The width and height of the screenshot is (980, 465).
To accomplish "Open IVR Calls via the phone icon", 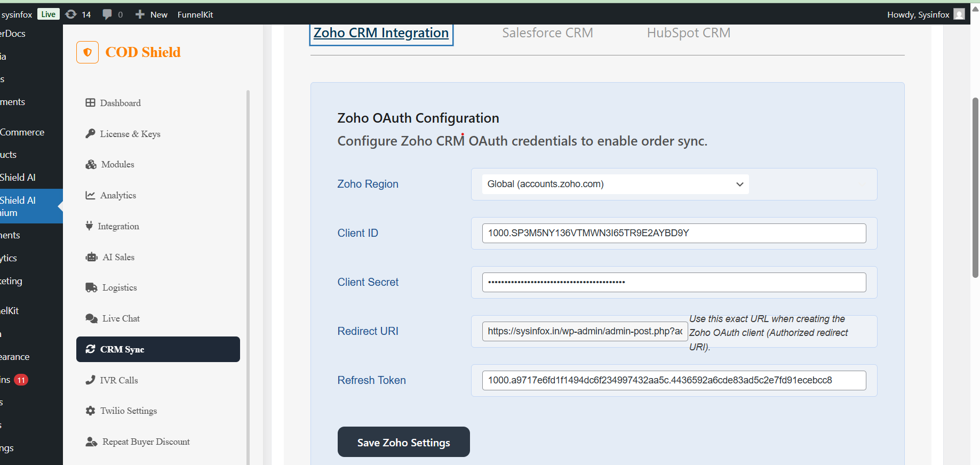I will point(90,380).
